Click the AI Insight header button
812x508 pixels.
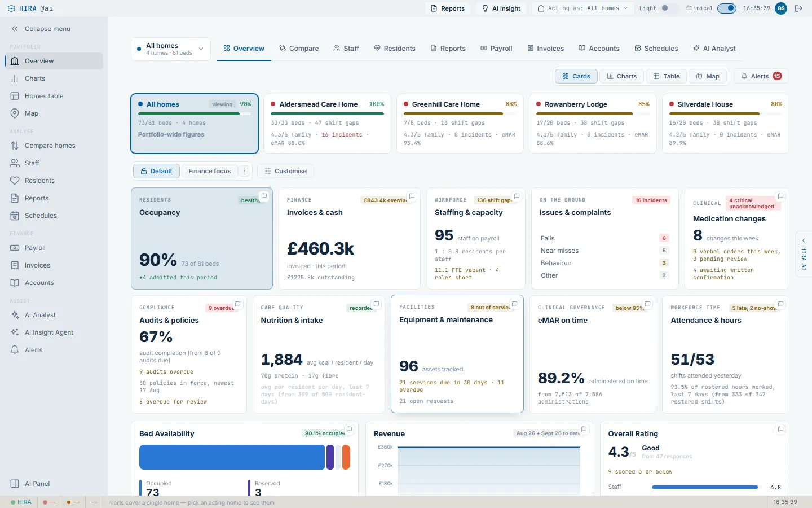pos(501,8)
